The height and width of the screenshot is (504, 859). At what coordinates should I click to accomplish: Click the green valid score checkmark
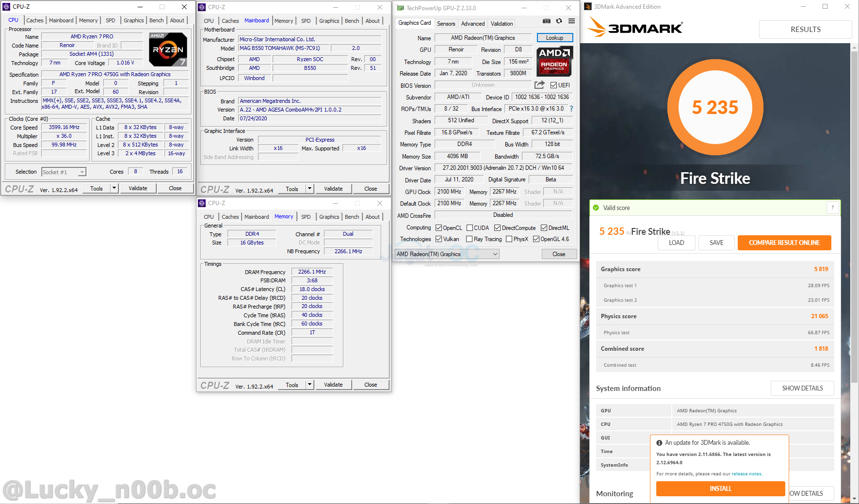click(x=596, y=208)
